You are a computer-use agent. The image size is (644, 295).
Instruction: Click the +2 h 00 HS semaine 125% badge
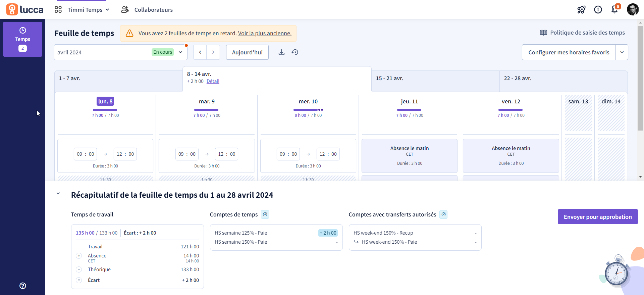tap(328, 233)
